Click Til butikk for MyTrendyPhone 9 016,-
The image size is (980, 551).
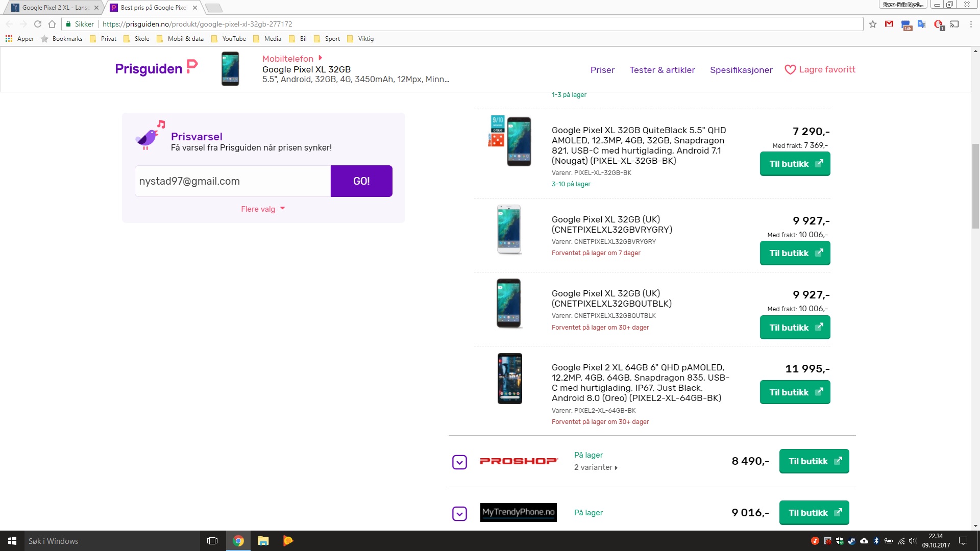pyautogui.click(x=814, y=513)
